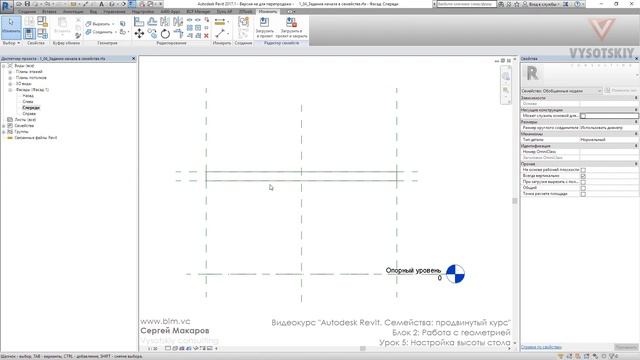640x360 pixels.
Task: Click Edit Type button in Properties
Action: pyautogui.click(x=621, y=91)
